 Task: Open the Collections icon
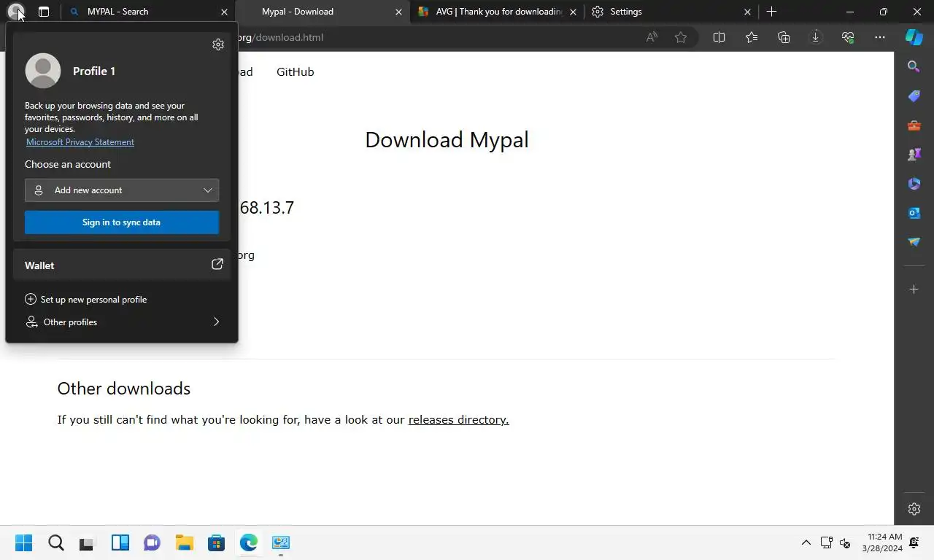(784, 37)
